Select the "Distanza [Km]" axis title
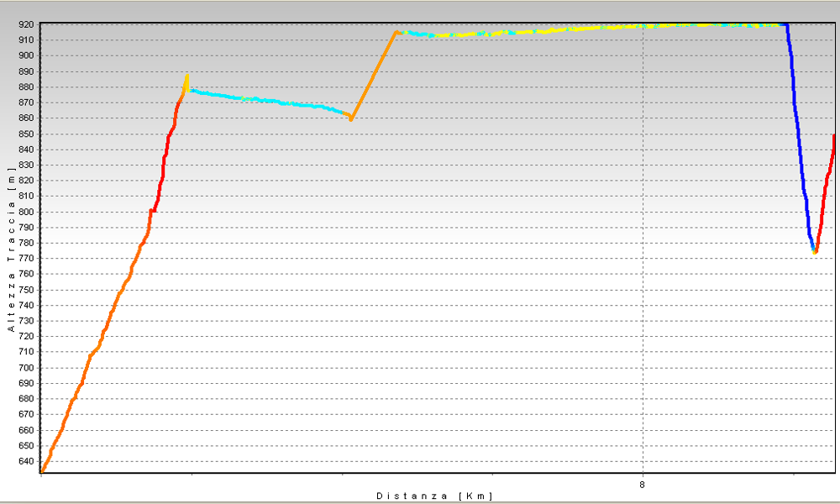 434,496
